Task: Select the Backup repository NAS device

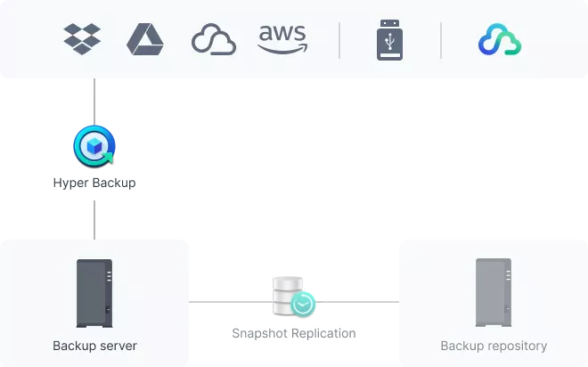Action: [493, 294]
